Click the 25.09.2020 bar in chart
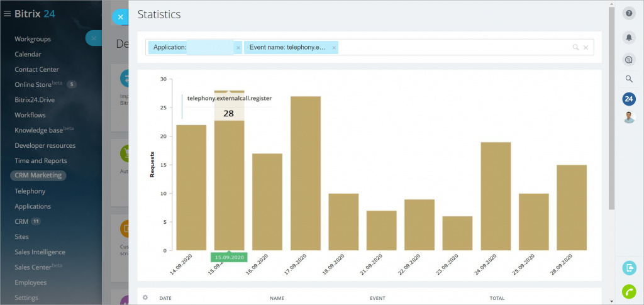The width and height of the screenshot is (644, 305). tap(533, 221)
